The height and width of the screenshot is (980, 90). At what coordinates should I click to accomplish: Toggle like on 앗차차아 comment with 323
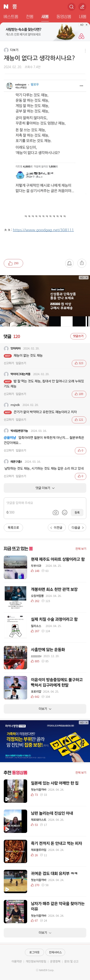79,363
